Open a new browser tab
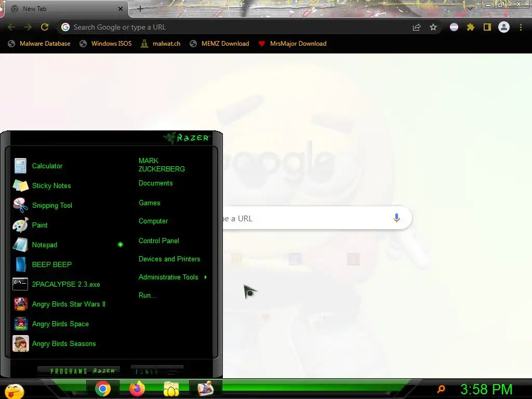532x399 pixels. [140, 9]
